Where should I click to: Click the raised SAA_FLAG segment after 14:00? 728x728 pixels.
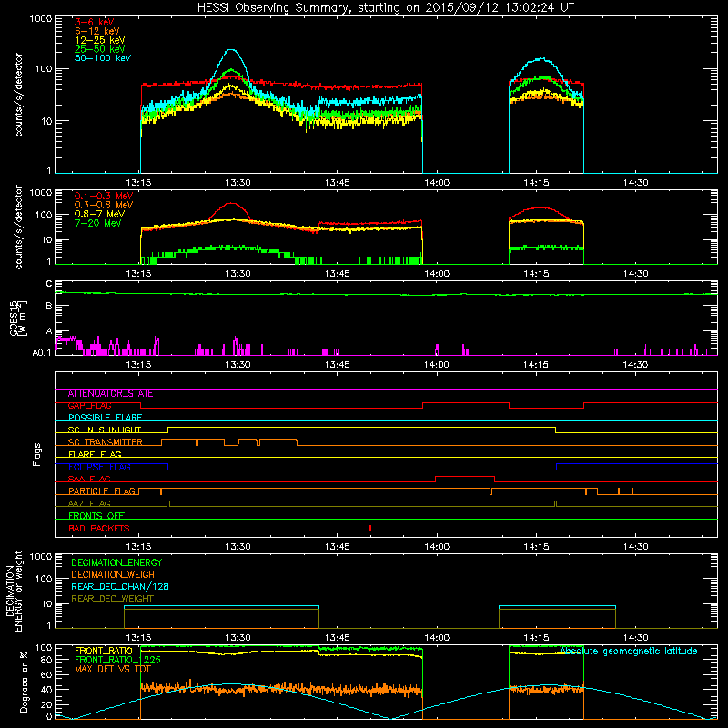[x=465, y=477]
